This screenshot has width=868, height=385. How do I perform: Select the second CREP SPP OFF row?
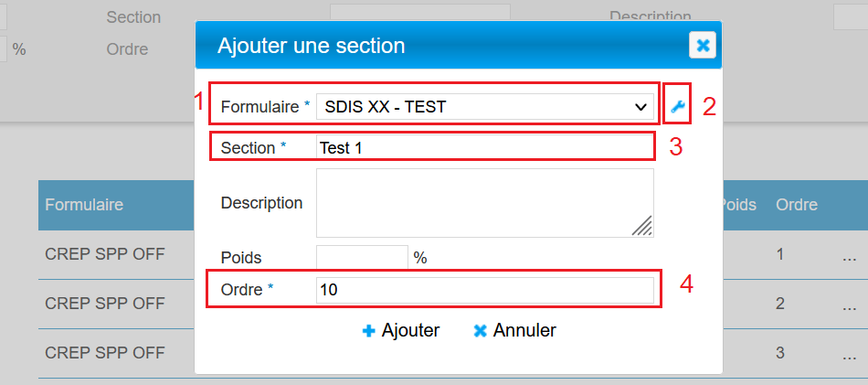[x=104, y=303]
